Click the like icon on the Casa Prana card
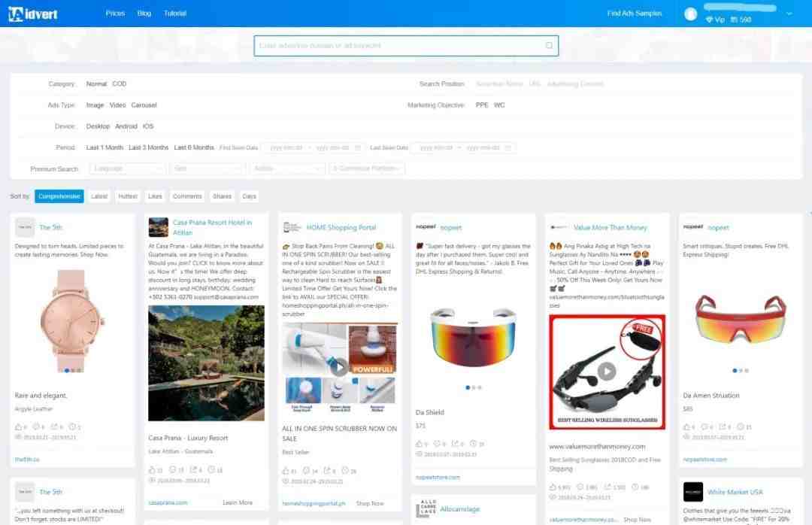The height and width of the screenshot is (525, 812). 152,470
